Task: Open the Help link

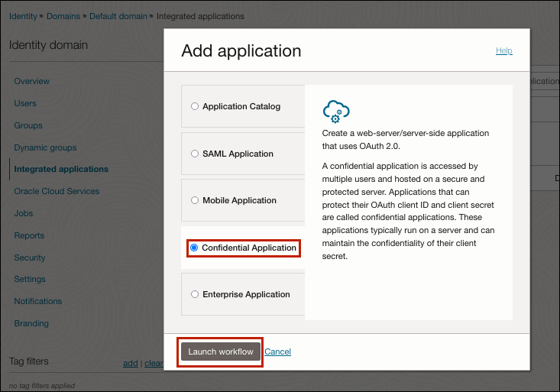Action: 503,51
